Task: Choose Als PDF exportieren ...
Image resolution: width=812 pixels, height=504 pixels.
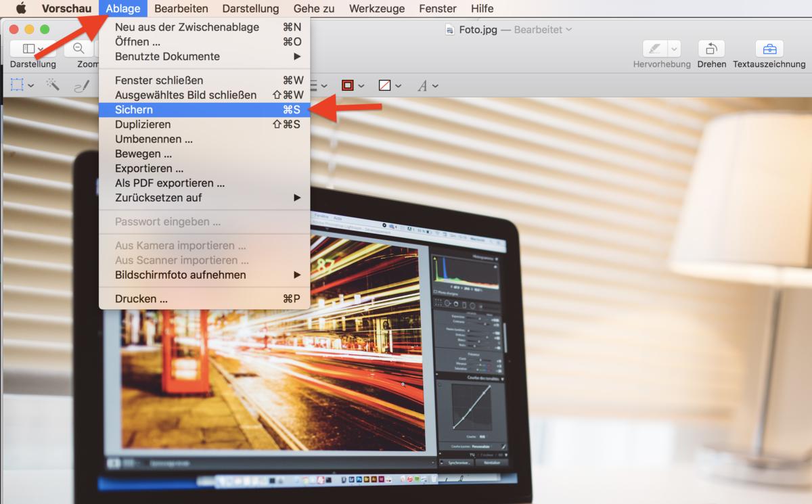Action: coord(204,183)
